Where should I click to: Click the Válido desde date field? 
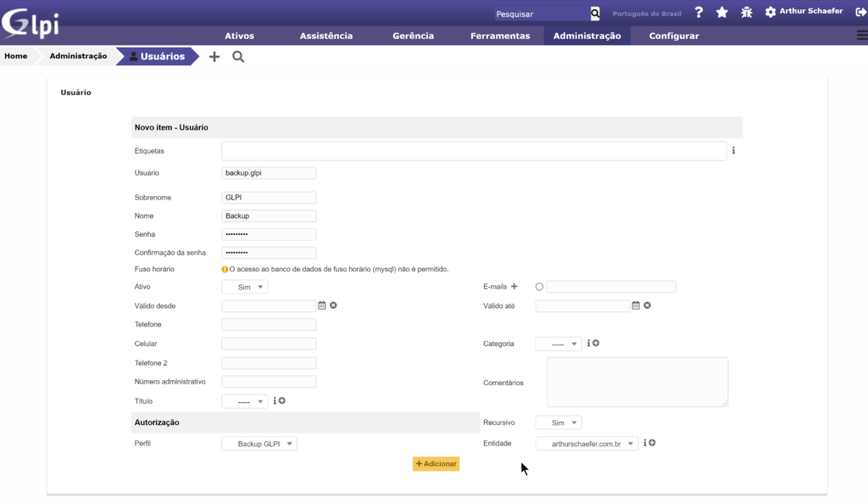269,305
